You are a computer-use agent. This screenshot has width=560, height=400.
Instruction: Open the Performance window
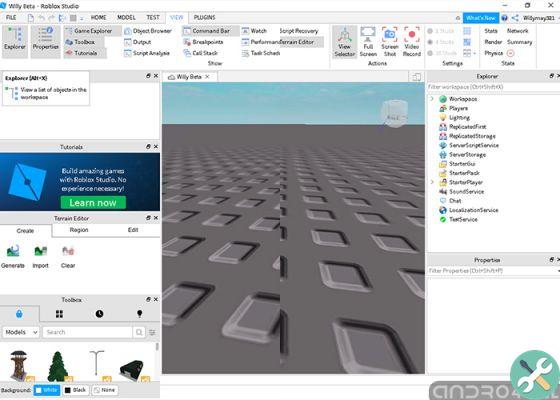tap(261, 42)
